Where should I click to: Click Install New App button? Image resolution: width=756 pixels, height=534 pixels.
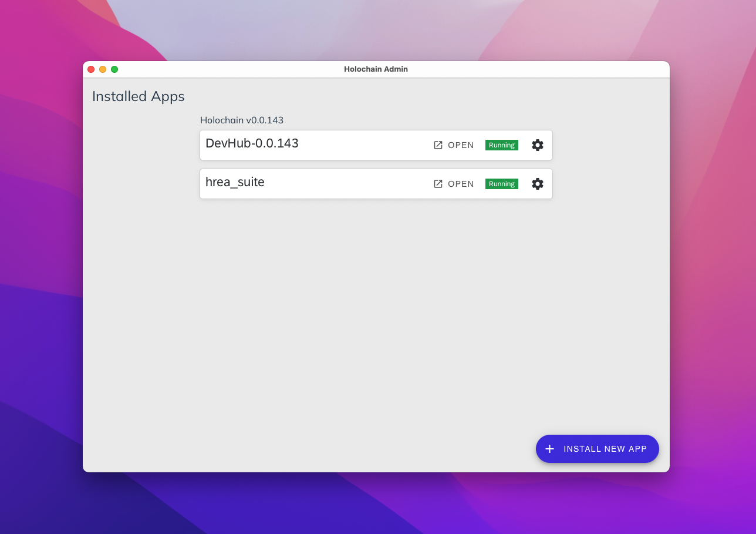[597, 449]
